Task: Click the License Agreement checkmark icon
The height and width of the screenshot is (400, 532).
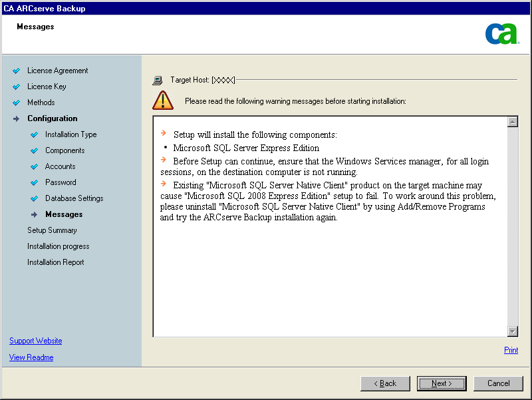Action: coord(17,71)
